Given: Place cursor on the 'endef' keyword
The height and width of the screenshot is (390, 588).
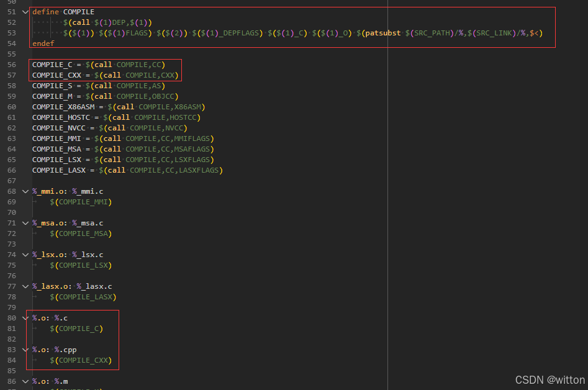Looking at the screenshot, I should click(x=43, y=43).
